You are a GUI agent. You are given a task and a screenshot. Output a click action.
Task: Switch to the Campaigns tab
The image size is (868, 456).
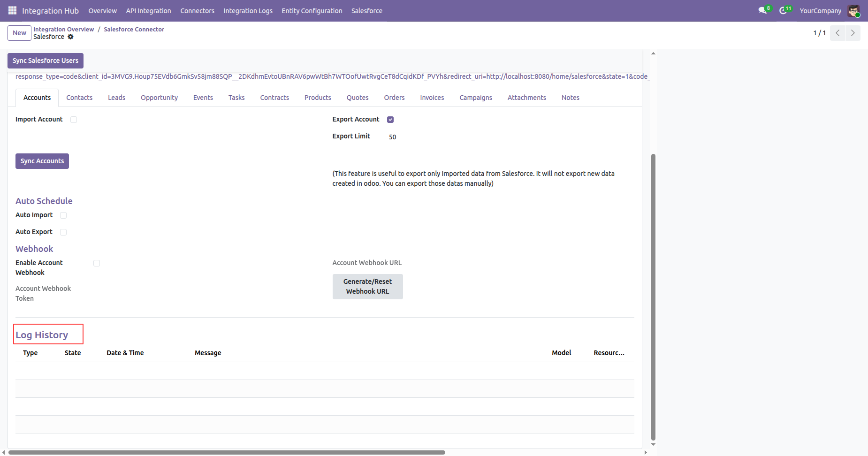(476, 98)
